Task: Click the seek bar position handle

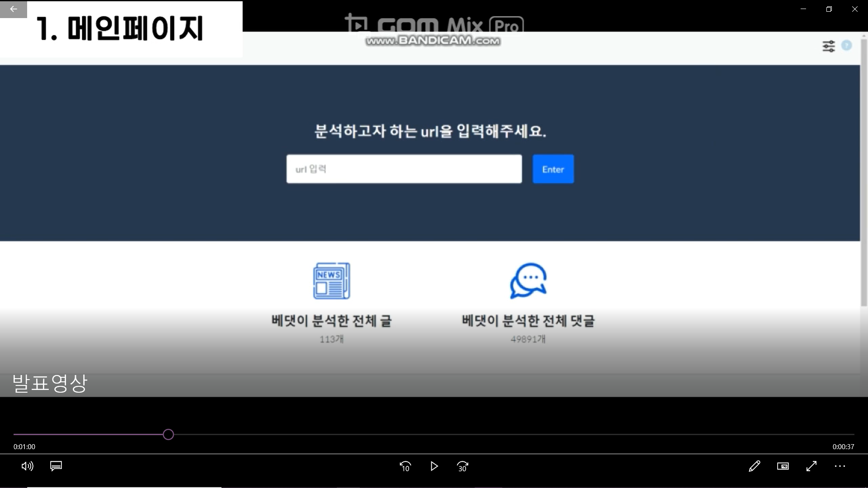Action: pyautogui.click(x=168, y=435)
